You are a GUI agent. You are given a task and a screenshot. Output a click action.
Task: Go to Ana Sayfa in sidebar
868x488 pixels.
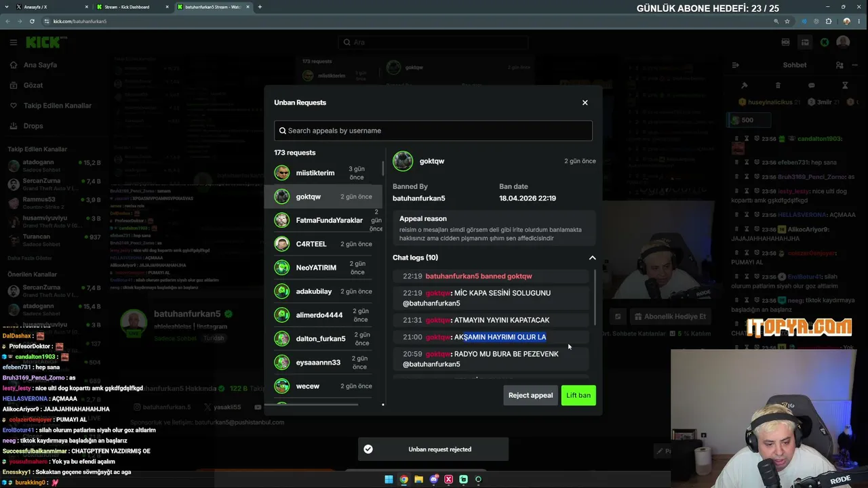[40, 65]
